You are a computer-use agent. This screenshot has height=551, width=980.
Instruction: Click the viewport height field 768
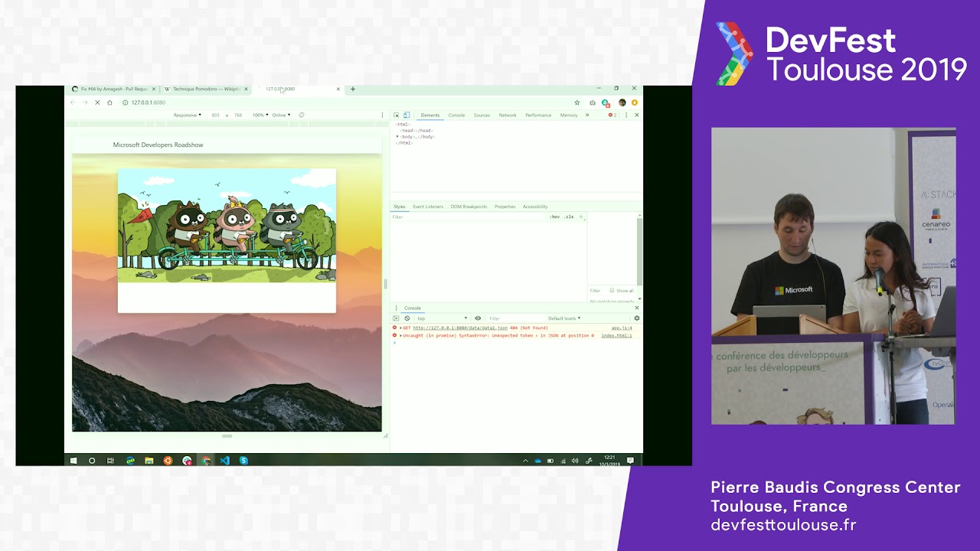(238, 115)
